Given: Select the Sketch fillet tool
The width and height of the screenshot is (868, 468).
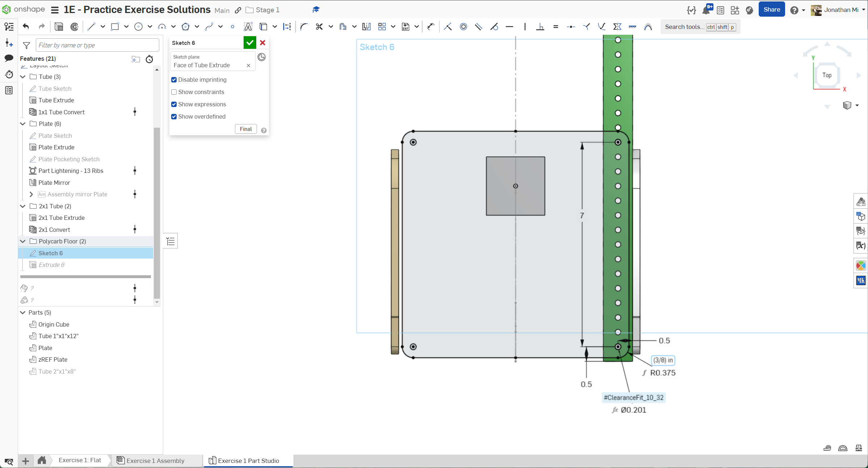Looking at the screenshot, I should [x=304, y=26].
